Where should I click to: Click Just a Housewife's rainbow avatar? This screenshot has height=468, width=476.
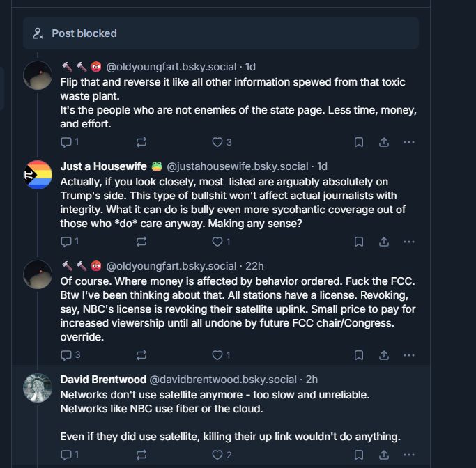point(38,175)
